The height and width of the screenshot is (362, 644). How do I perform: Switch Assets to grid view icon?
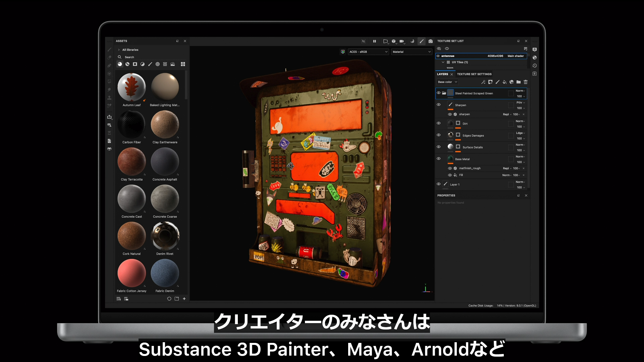tap(183, 64)
